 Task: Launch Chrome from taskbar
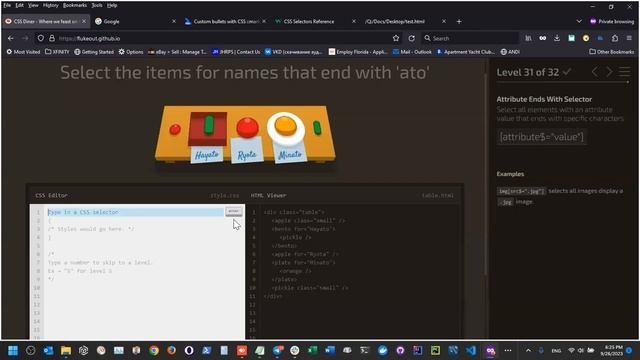(154, 350)
